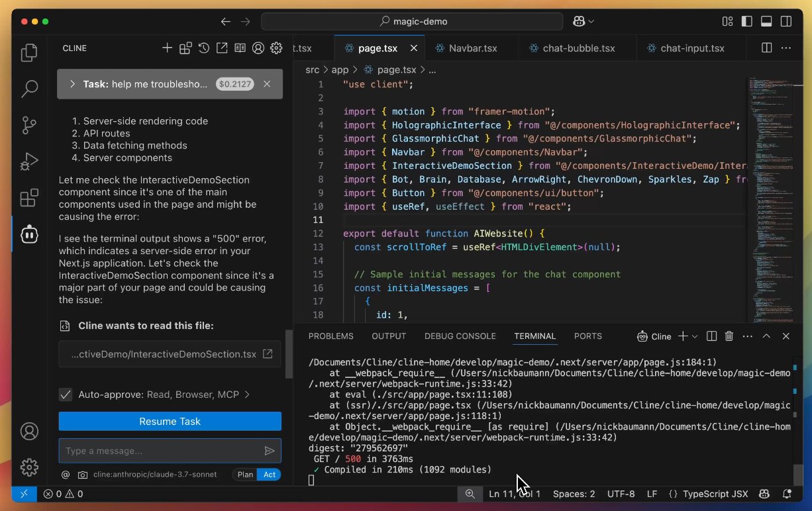The height and width of the screenshot is (511, 812).
Task: Close the page.tsx tab
Action: point(414,48)
